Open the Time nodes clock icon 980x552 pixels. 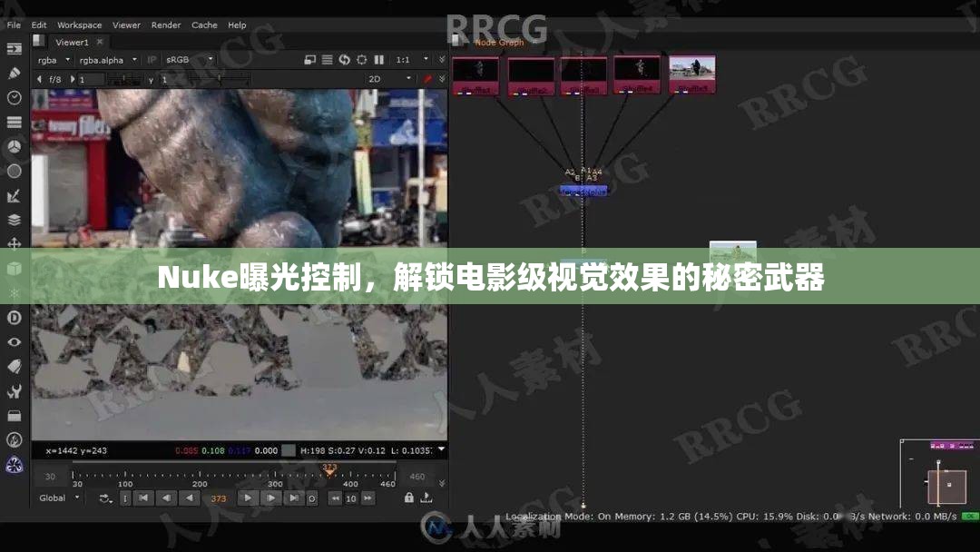(14, 97)
